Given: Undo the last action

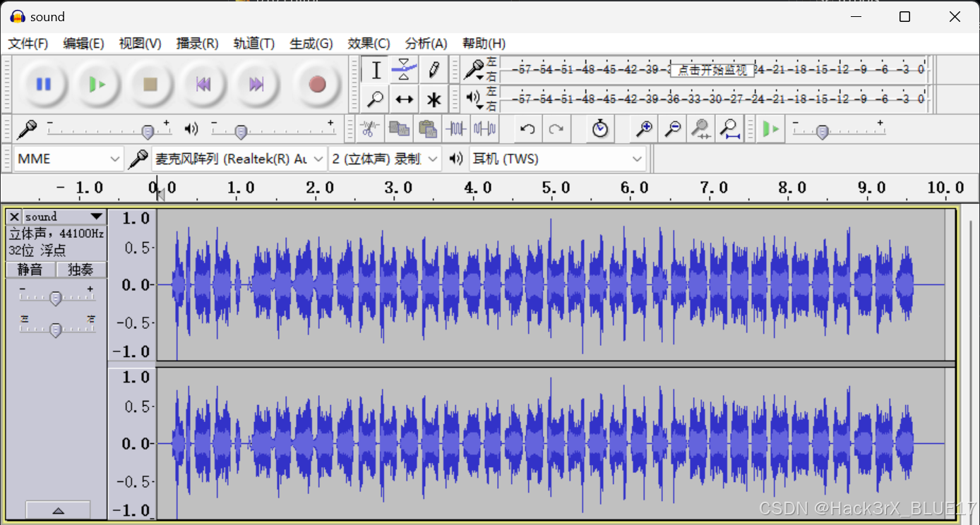Looking at the screenshot, I should (527, 129).
